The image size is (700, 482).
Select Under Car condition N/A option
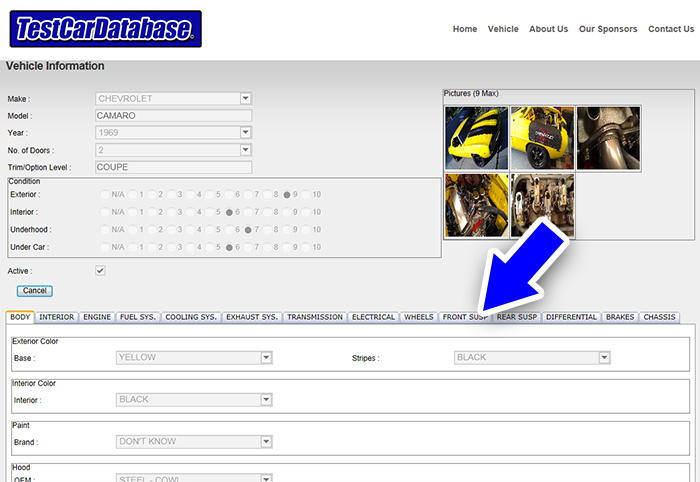[104, 247]
